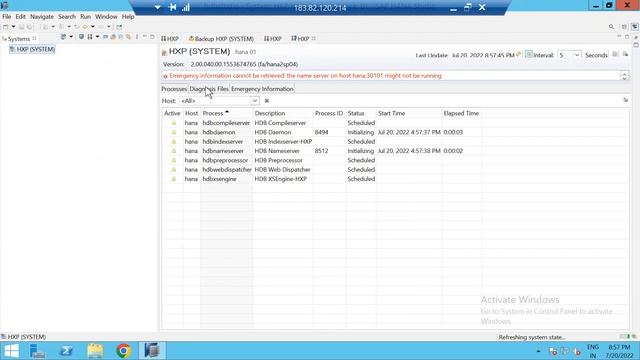Select HXP (SYSTEM) in Systems tree
The height and width of the screenshot is (360, 640).
pyautogui.click(x=32, y=49)
